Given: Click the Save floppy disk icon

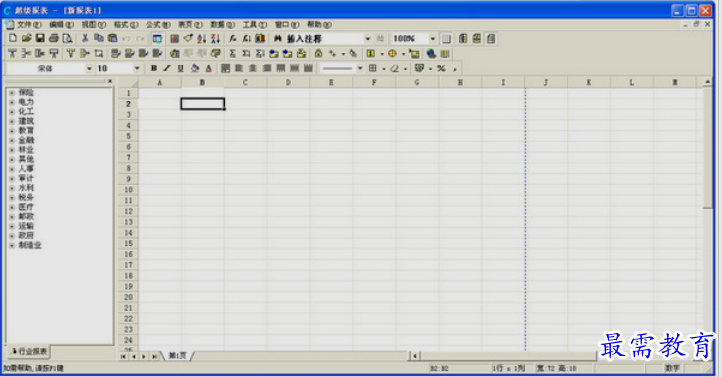Looking at the screenshot, I should 40,39.
